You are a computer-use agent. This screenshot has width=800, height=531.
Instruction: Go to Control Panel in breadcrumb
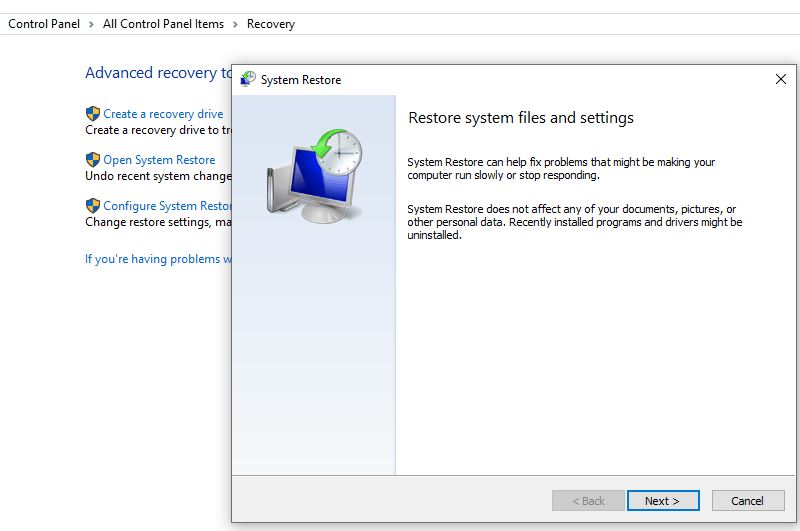(x=44, y=24)
